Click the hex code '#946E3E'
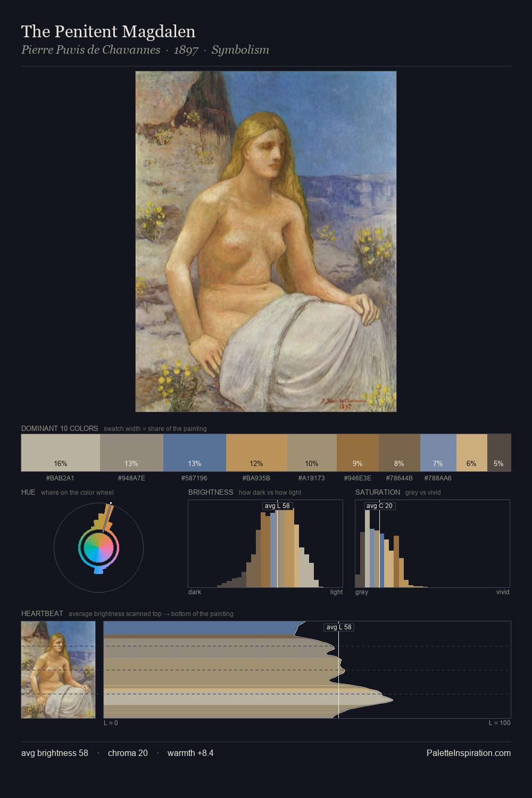 [358, 478]
